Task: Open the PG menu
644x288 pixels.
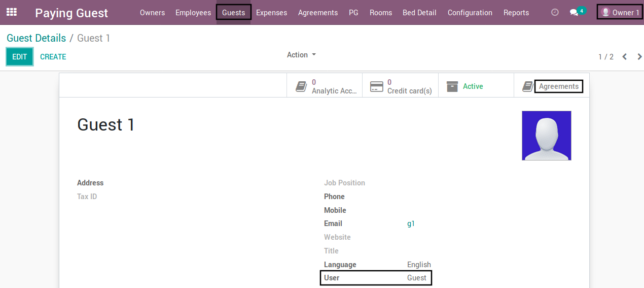Action: coord(353,13)
